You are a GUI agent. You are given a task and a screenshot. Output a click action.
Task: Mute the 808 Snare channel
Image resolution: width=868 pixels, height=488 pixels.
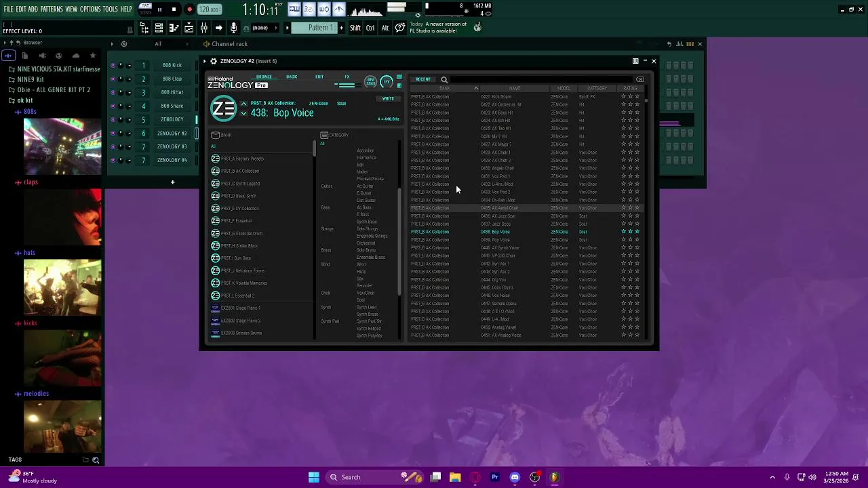click(113, 106)
